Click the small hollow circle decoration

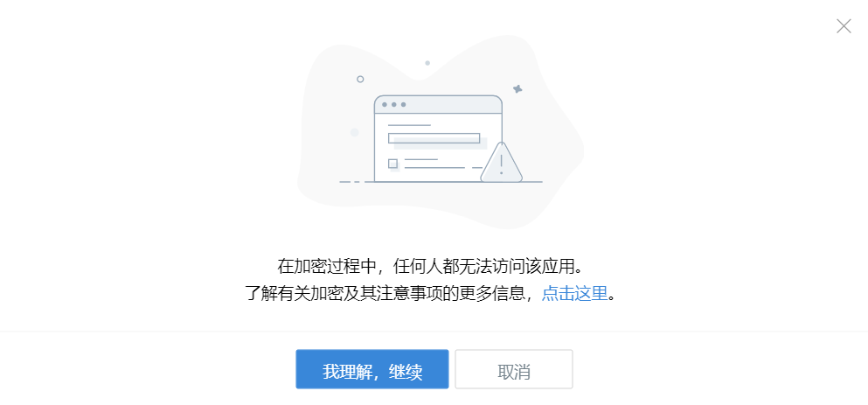tap(360, 80)
